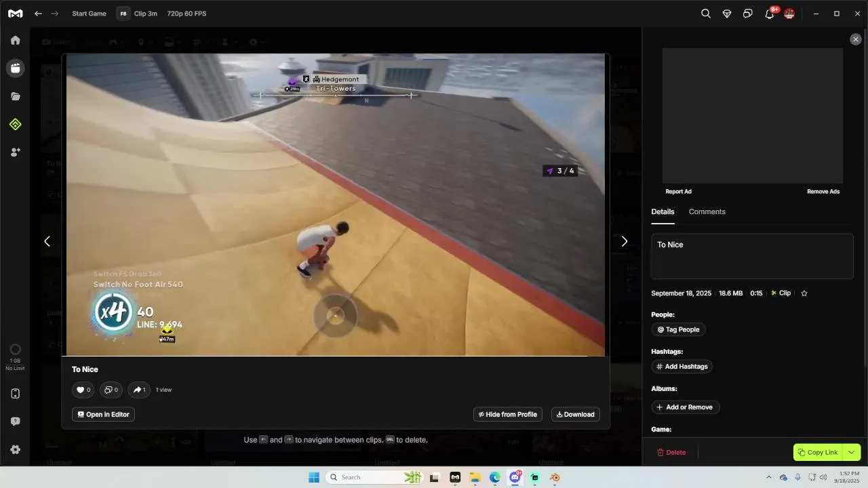Open the mobile device sidebar icon
868x488 pixels.
15,394
